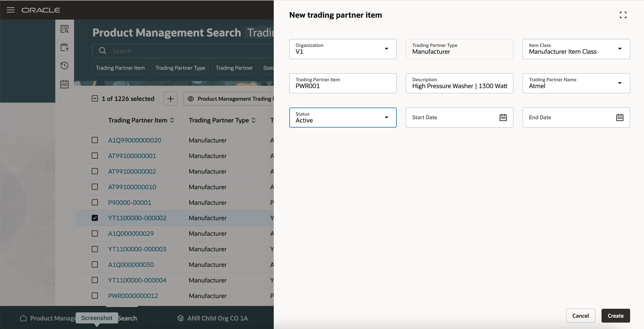Click the Create button

coord(615,316)
